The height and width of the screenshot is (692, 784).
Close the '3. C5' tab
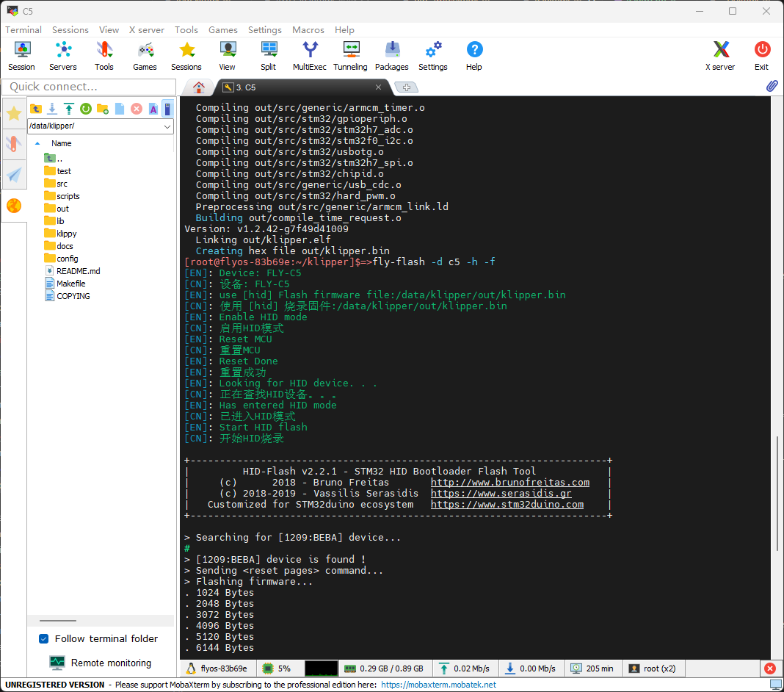(379, 87)
